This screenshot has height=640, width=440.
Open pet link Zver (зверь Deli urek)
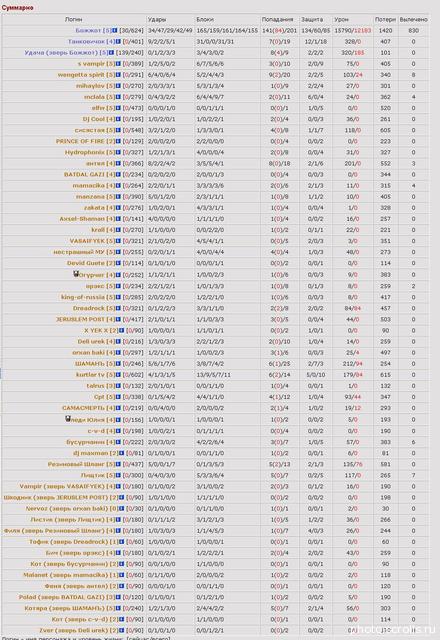[x=79, y=630]
